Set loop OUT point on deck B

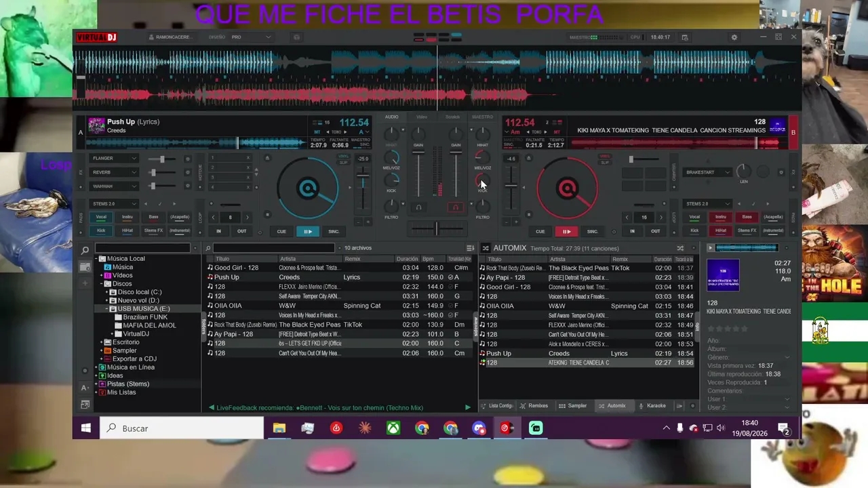[655, 231]
